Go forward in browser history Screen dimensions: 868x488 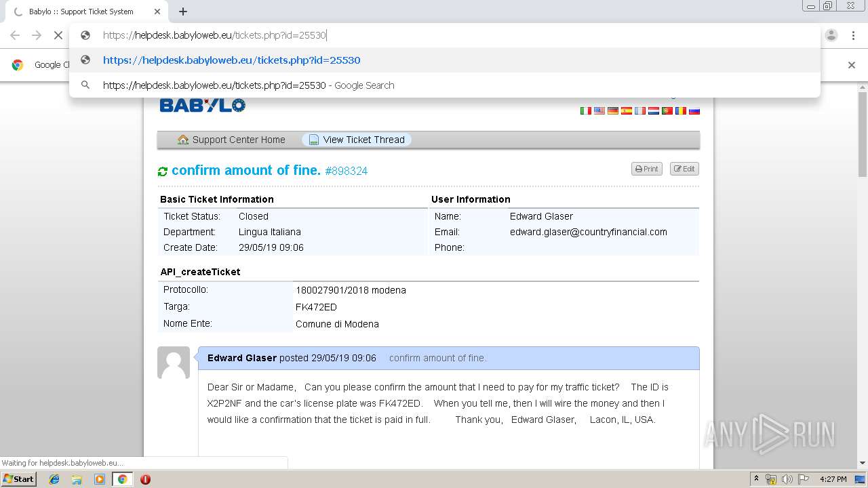click(37, 35)
